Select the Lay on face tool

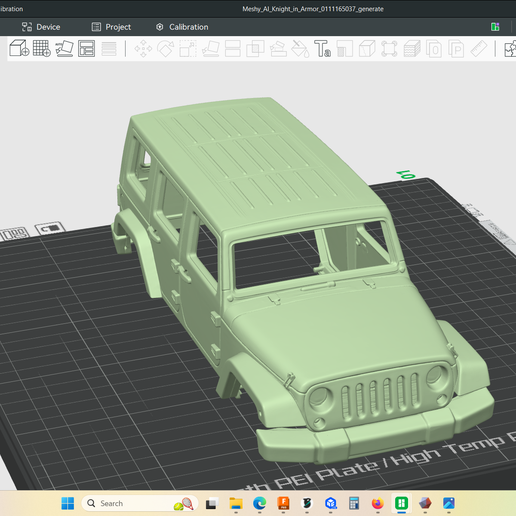point(211,49)
